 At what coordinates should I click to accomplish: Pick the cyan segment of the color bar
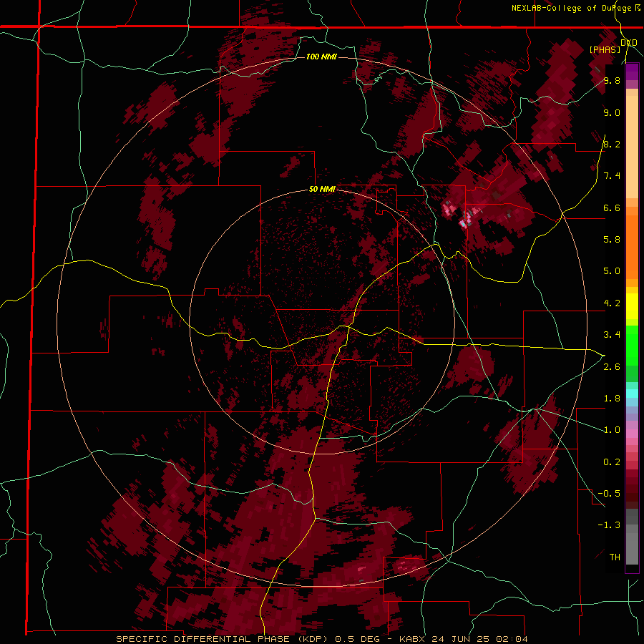click(632, 394)
